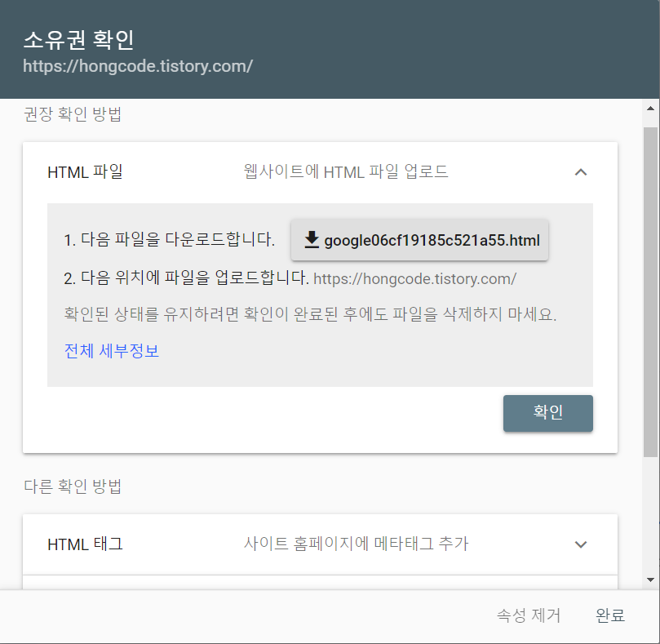Click the HTML 파일 header label
This screenshot has width=660, height=644.
[x=85, y=172]
